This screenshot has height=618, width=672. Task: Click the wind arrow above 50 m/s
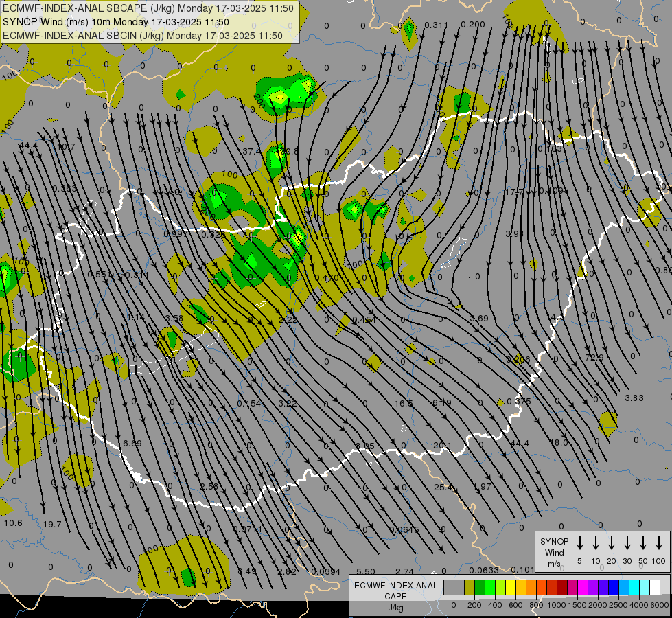tap(643, 543)
